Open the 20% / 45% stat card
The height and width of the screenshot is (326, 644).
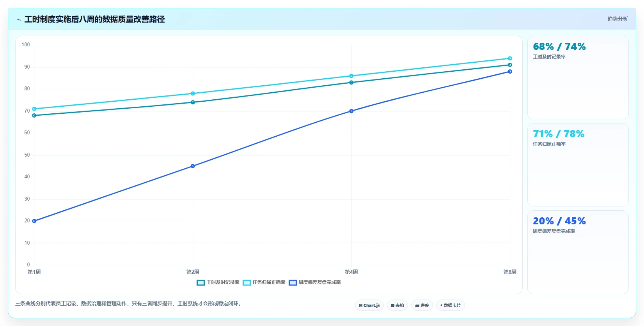click(578, 252)
